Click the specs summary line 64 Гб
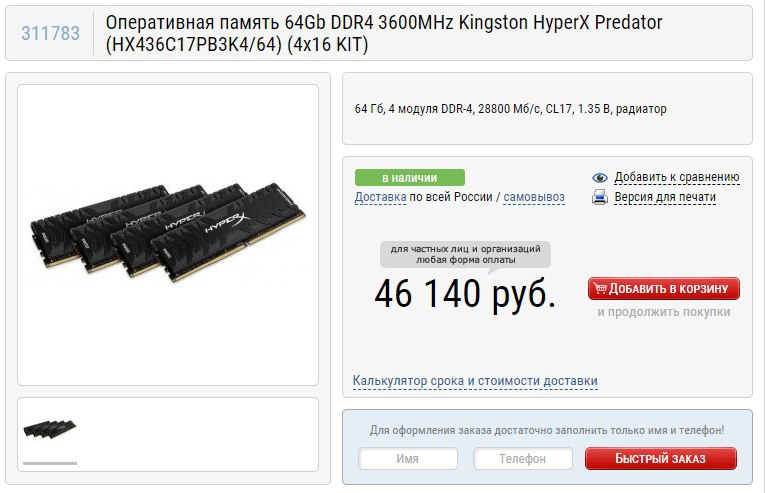This screenshot has height=493, width=765. (510, 108)
